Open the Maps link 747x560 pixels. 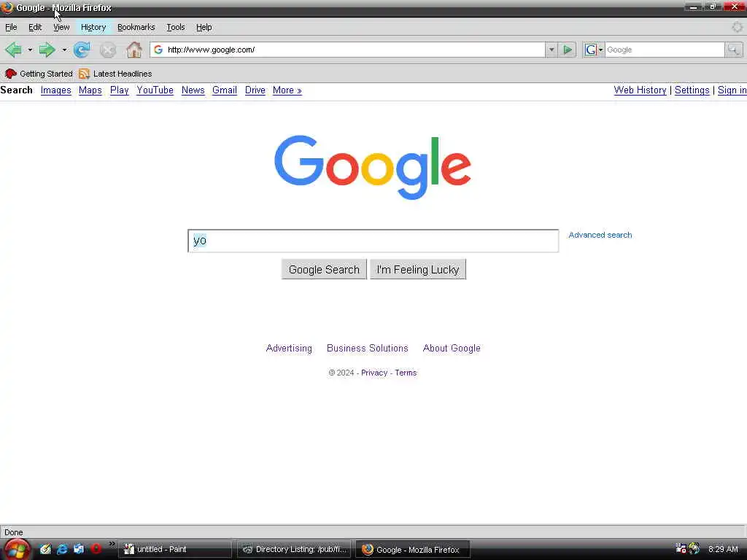[x=90, y=90]
